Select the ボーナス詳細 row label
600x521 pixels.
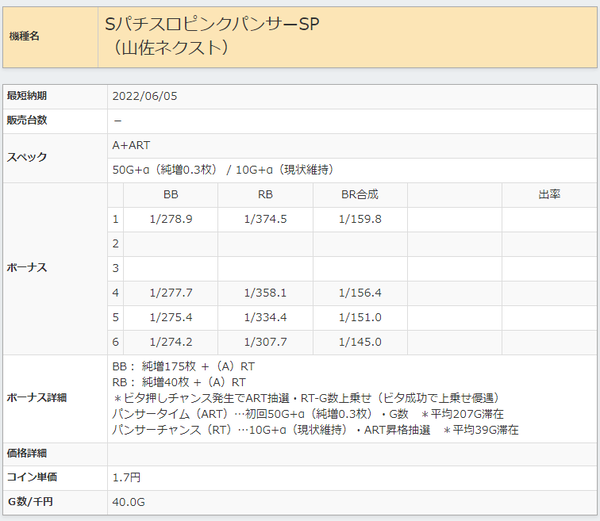pyautogui.click(x=37, y=398)
